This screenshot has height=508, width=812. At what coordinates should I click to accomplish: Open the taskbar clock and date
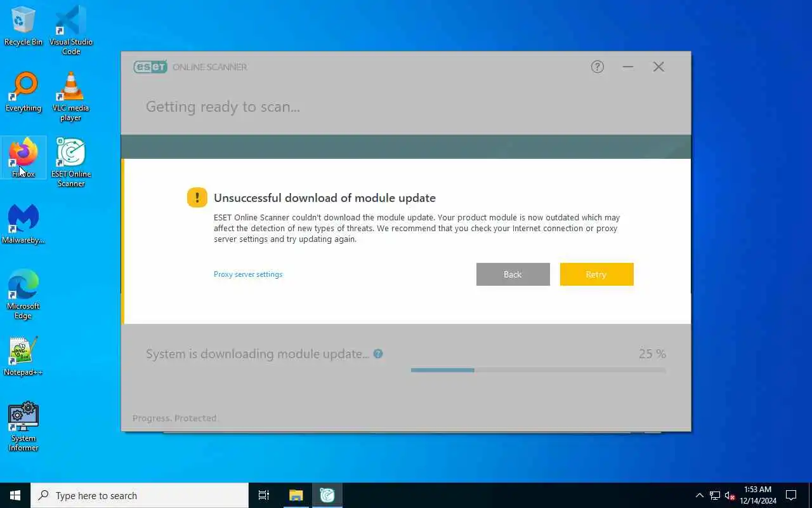pyautogui.click(x=758, y=495)
